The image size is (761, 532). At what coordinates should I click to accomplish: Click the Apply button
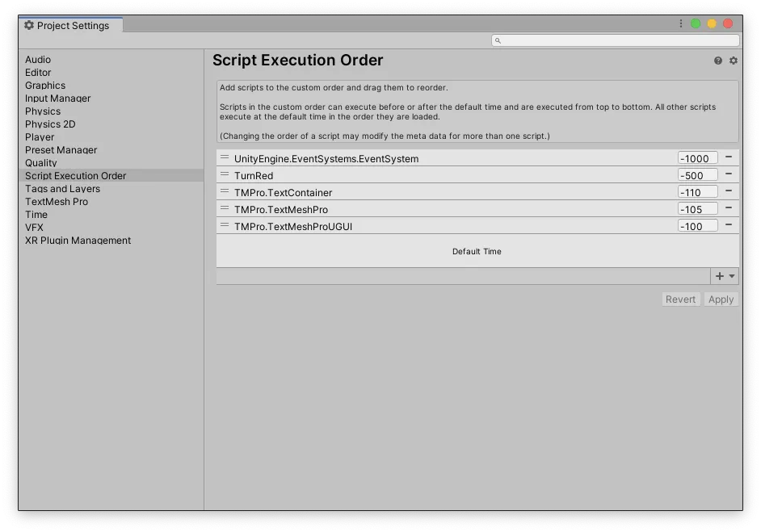tap(721, 300)
